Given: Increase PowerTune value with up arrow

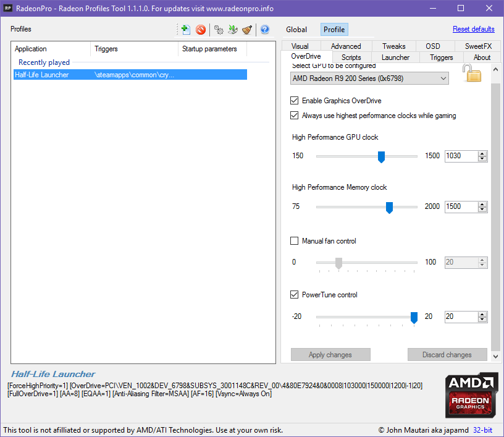Looking at the screenshot, I should 482,314.
